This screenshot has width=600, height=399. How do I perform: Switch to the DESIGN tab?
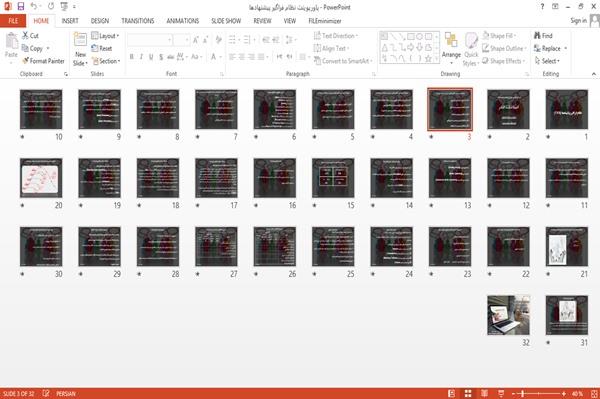[100, 21]
